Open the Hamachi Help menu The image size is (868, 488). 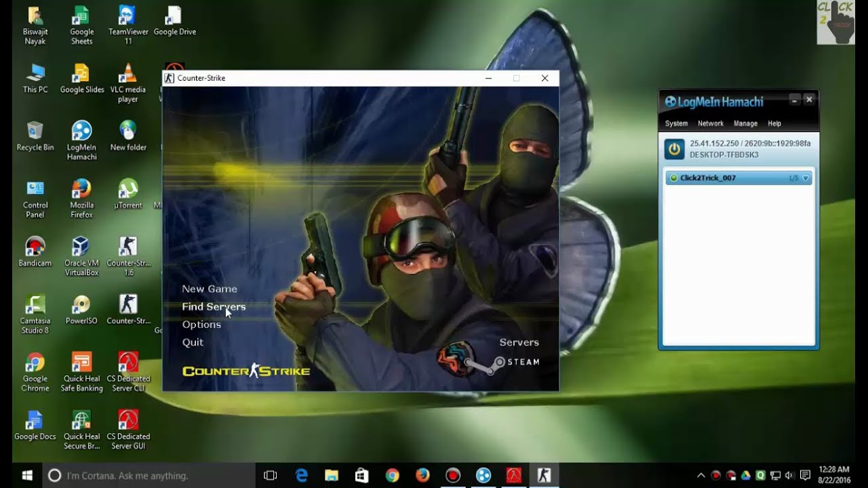point(774,123)
